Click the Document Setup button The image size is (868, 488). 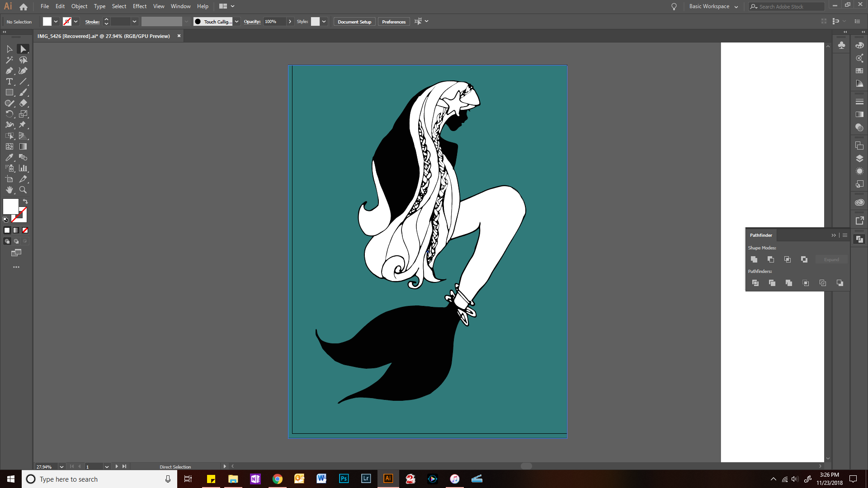(x=354, y=21)
